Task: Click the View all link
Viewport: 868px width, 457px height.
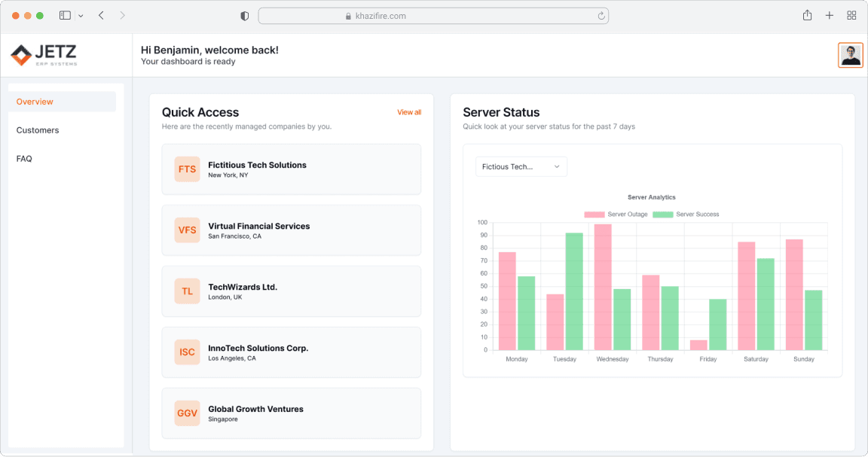Action: click(x=409, y=112)
